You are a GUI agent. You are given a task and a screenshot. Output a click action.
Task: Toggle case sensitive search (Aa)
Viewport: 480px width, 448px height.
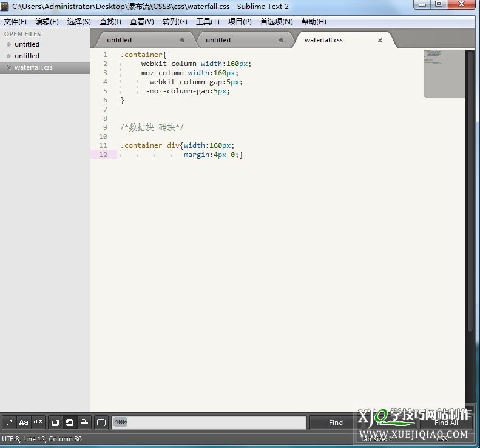(24, 423)
